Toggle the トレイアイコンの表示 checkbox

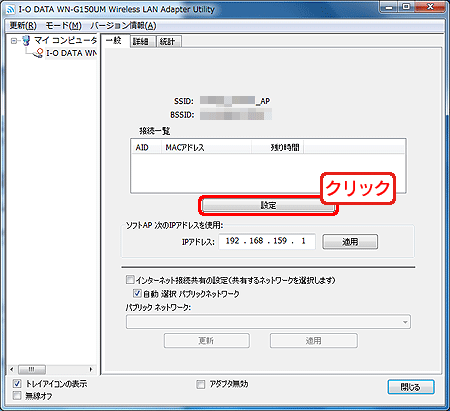tap(17, 384)
